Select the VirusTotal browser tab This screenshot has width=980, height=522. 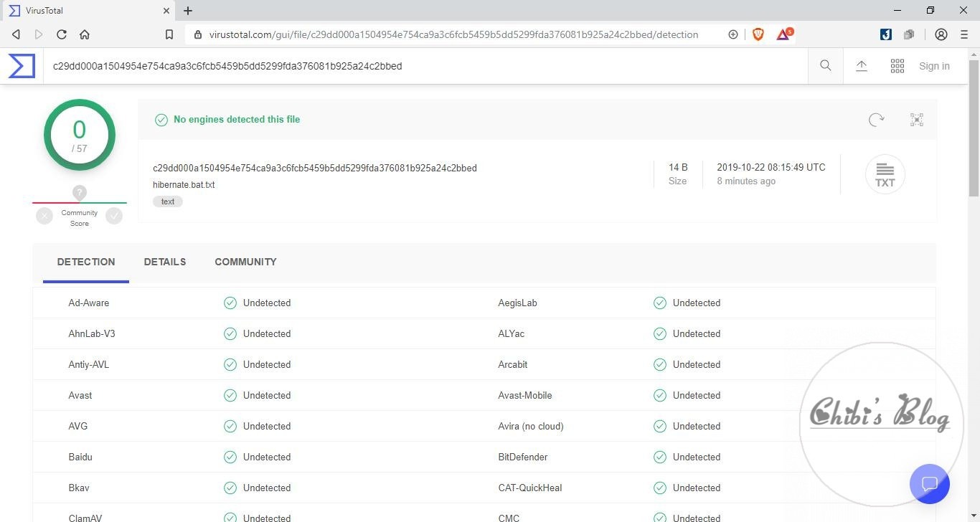click(89, 11)
